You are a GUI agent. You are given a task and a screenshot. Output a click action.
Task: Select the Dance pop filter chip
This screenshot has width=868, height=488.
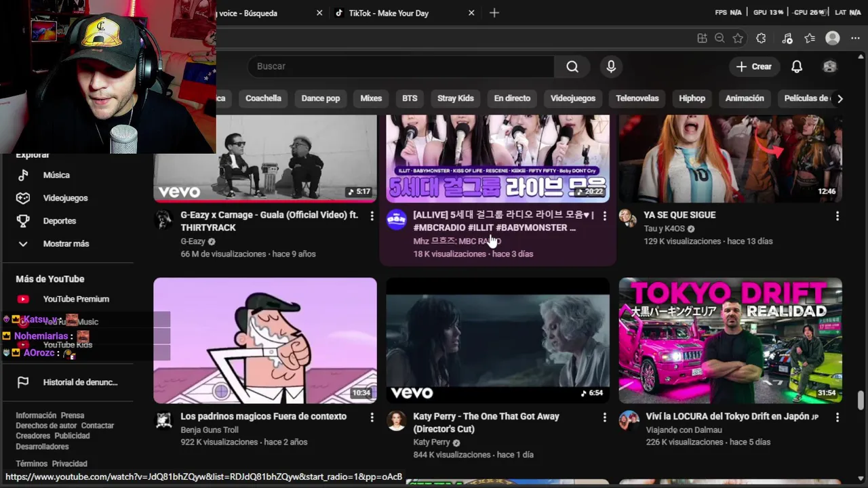pos(321,98)
